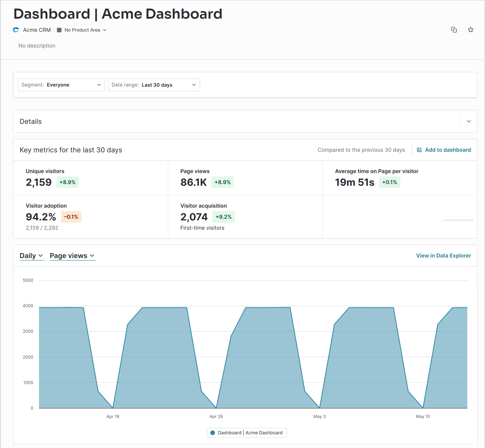Image resolution: width=485 pixels, height=448 pixels.
Task: Click the +0.1% average time badge
Action: [x=389, y=182]
